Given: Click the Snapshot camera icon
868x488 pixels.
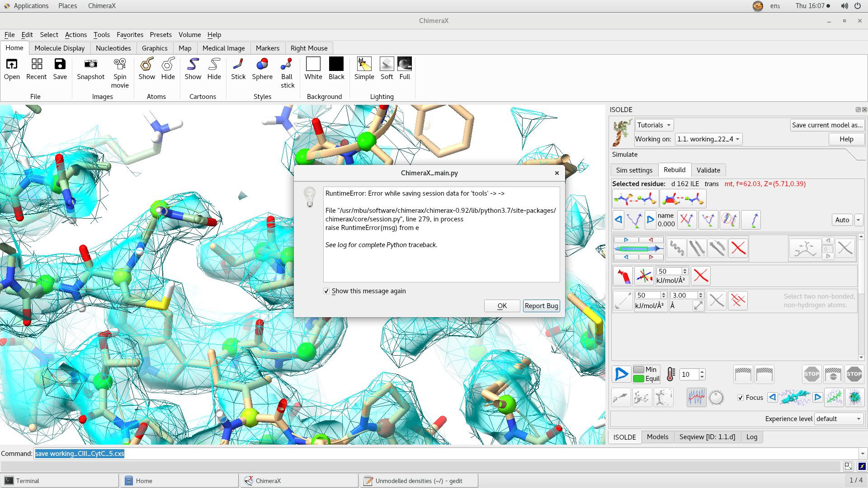Looking at the screenshot, I should click(90, 64).
